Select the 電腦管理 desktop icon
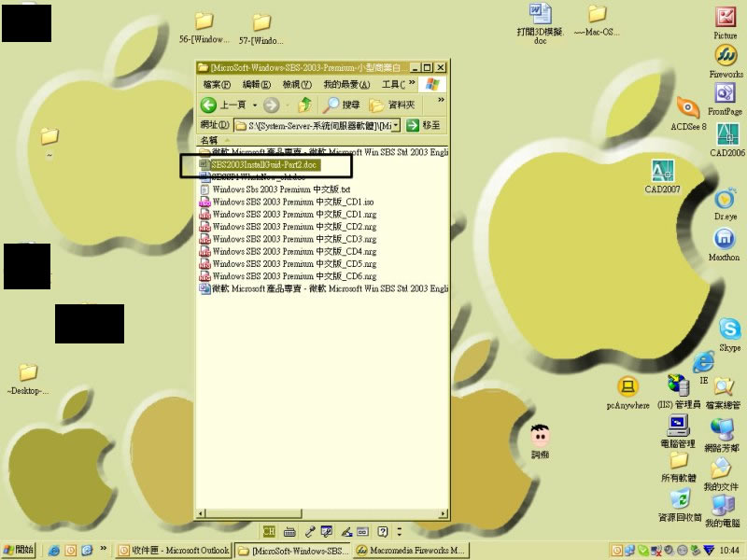The image size is (747, 560). click(x=678, y=431)
